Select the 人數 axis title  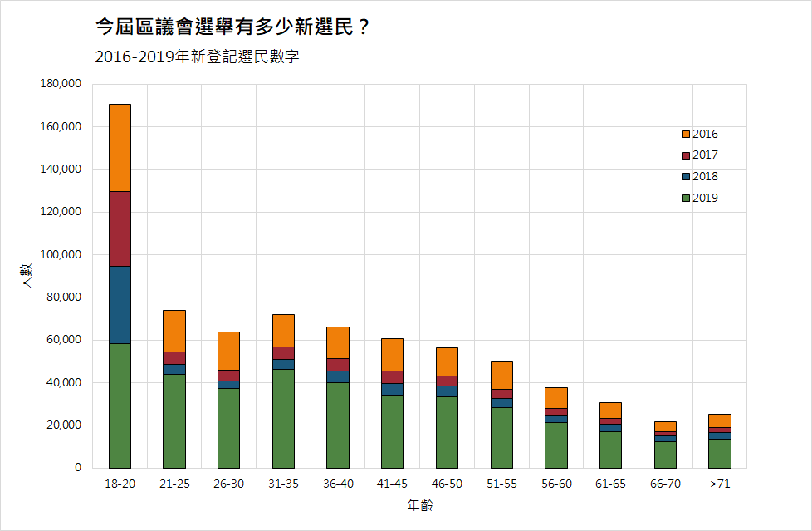[x=26, y=274]
